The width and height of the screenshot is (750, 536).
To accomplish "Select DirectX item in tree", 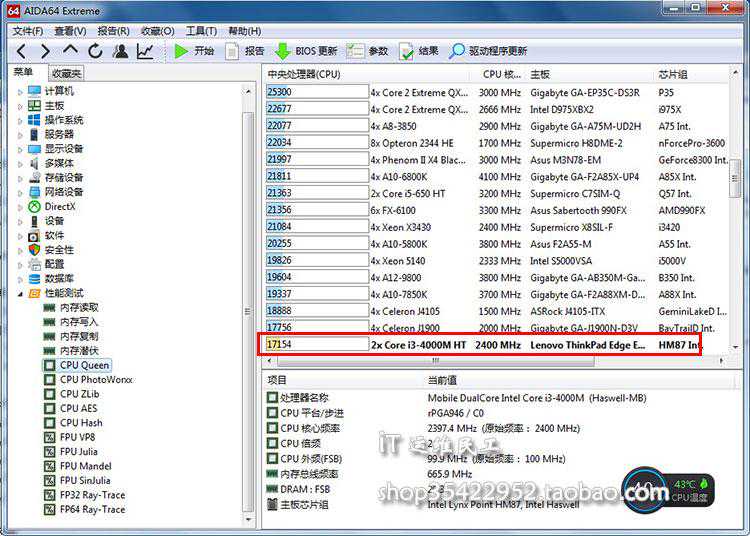I will click(59, 206).
